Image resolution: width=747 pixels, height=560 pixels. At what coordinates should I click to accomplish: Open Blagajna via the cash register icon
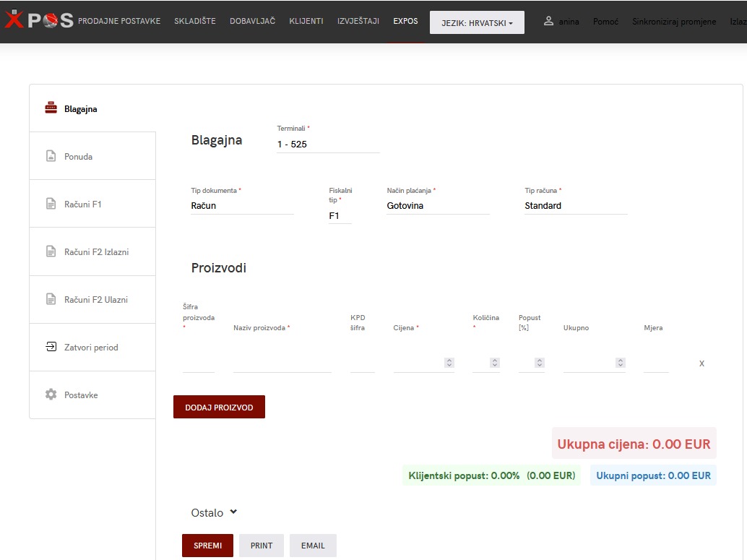pos(50,107)
